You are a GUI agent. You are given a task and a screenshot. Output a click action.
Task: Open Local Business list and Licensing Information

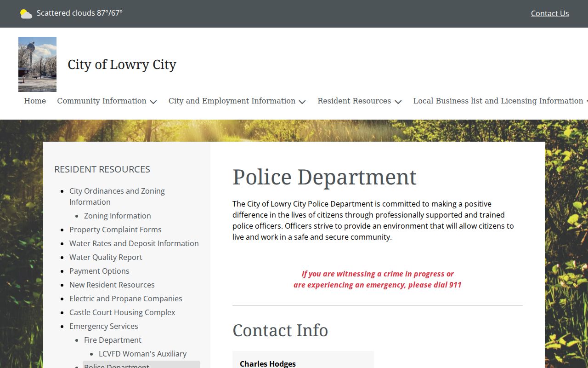(x=498, y=101)
